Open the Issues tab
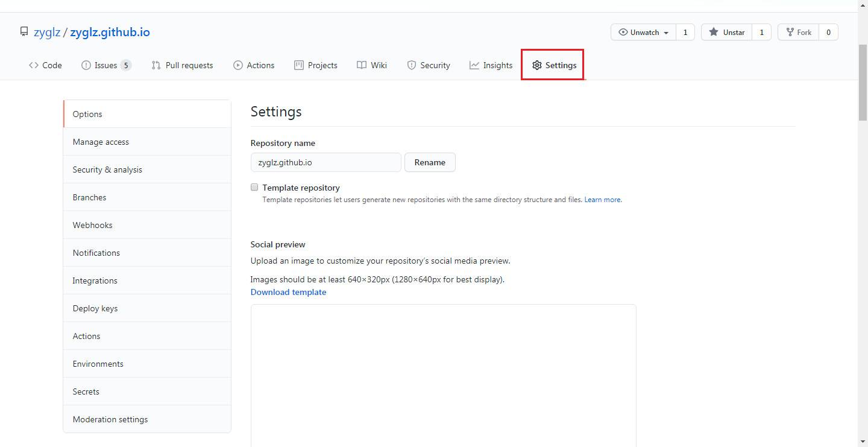Screen dimensions: 868x447 click(105, 65)
